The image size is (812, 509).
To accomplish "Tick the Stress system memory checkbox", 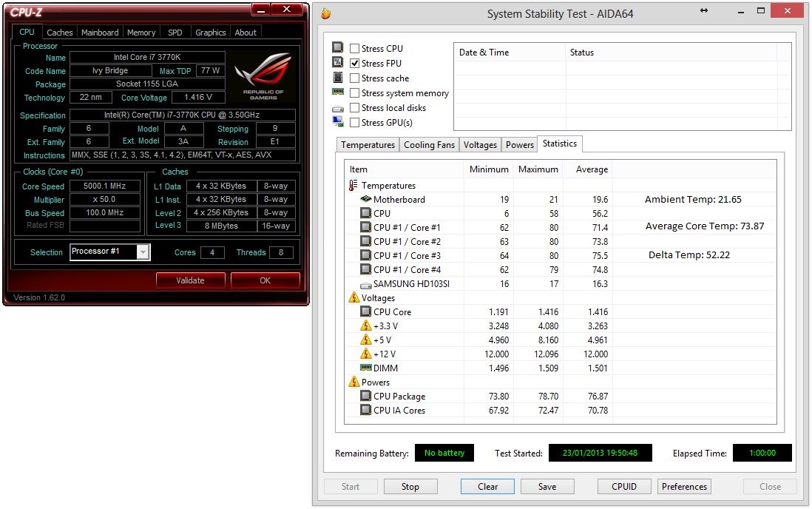I will tap(354, 92).
